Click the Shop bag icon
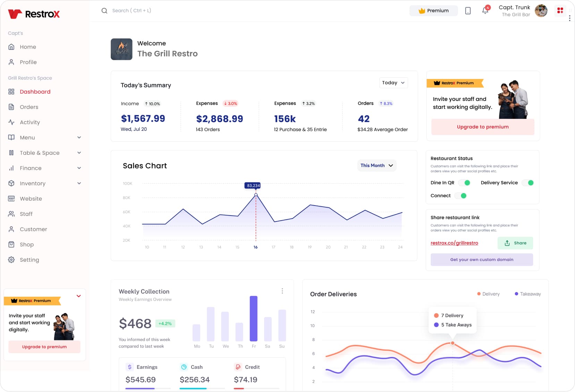The image size is (575, 392). click(11, 244)
